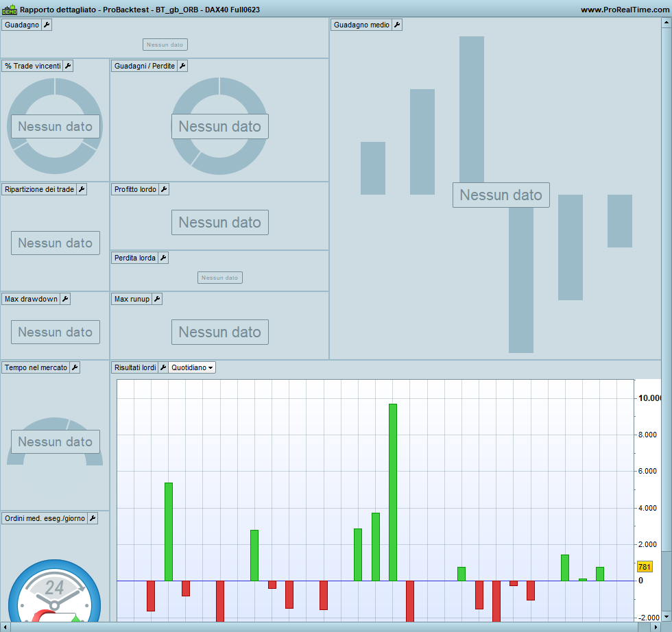
Task: Open www.ProRealTime.com link
Action: (x=625, y=10)
